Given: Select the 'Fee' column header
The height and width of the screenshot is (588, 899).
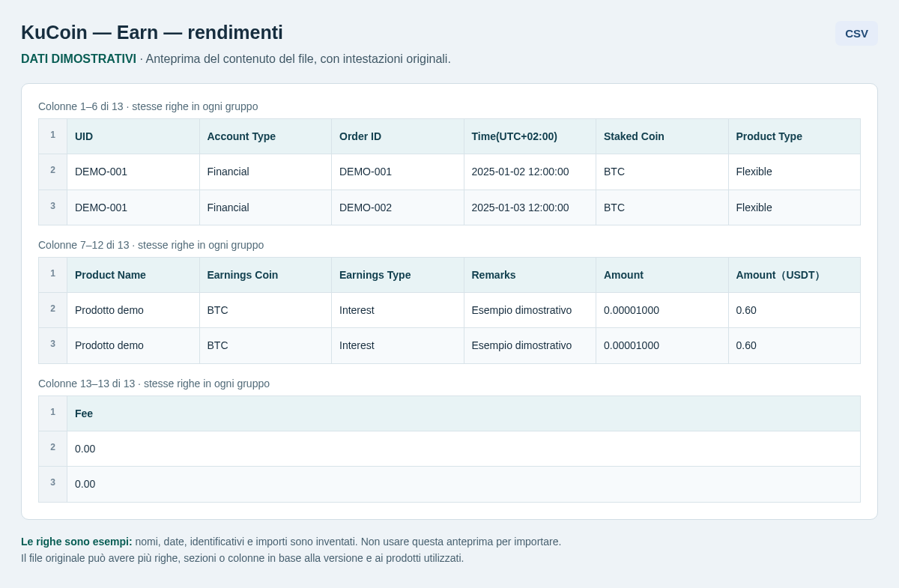Looking at the screenshot, I should tap(464, 413).
